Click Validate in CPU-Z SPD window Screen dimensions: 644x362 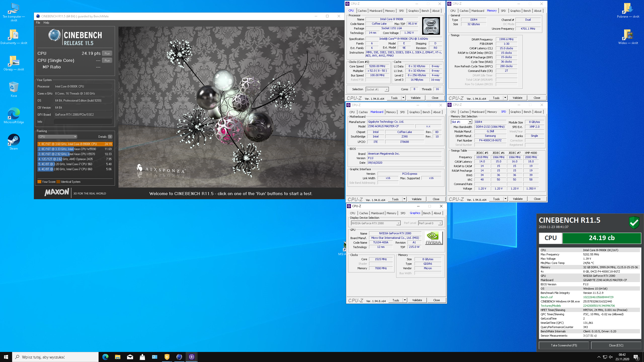(x=518, y=199)
